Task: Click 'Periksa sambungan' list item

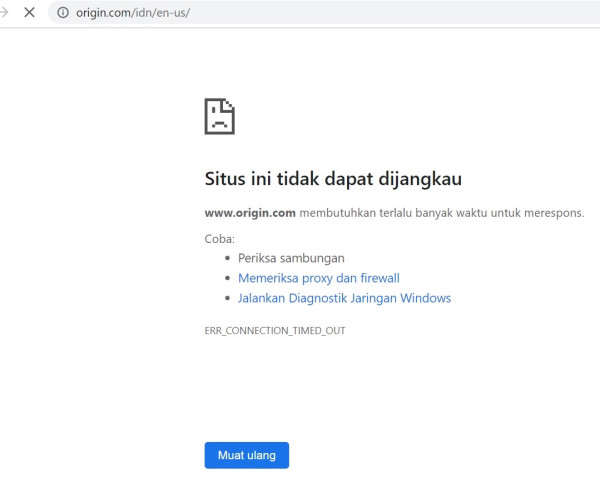Action: (x=291, y=258)
